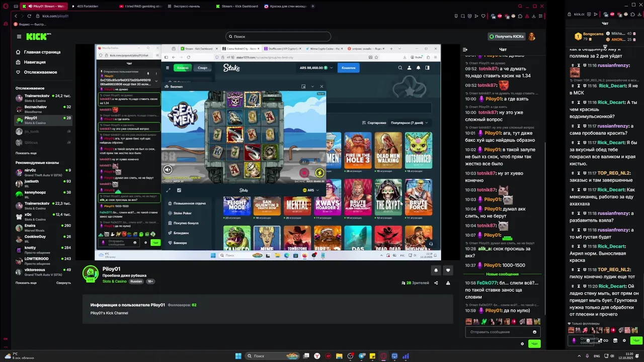The height and width of the screenshot is (362, 644).
Task: Open emoji picker in main chat input
Action: tap(534, 332)
